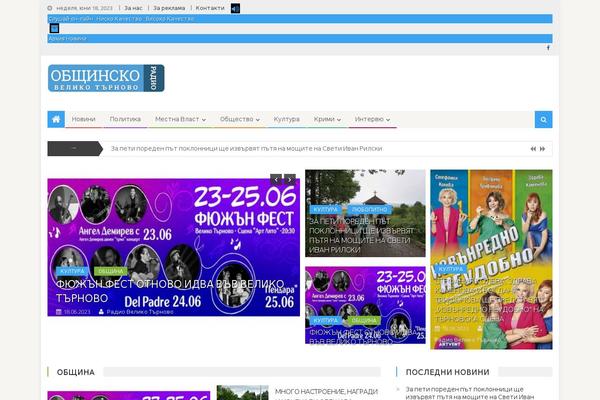The width and height of the screenshot is (600, 400).
Task: Click Община tag on main Фюжън Фест slide
Action: point(111,271)
